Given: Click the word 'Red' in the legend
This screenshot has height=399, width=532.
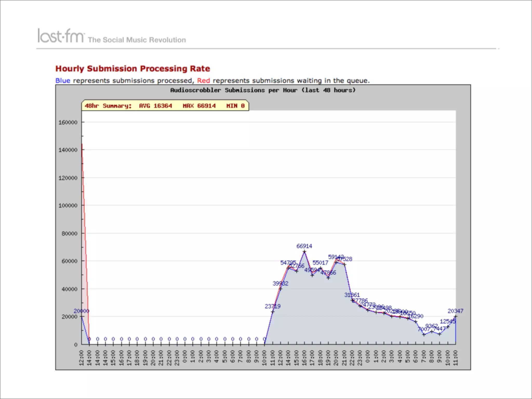Looking at the screenshot, I should pyautogui.click(x=203, y=81).
